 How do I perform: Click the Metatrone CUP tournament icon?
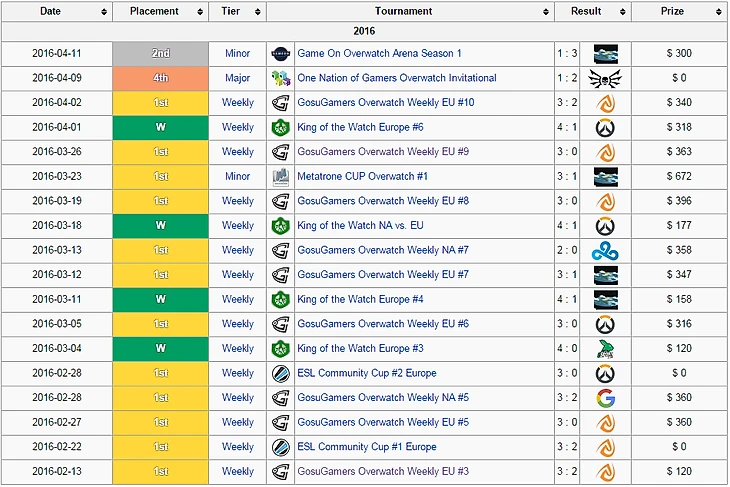click(280, 176)
